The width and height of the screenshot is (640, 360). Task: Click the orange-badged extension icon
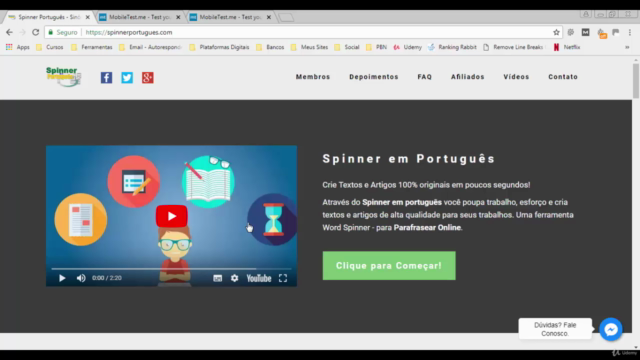click(602, 33)
